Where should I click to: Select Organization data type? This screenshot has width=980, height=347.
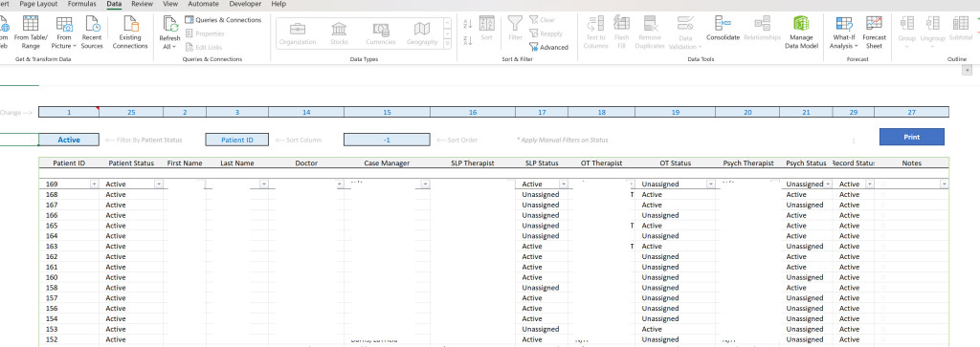[298, 33]
